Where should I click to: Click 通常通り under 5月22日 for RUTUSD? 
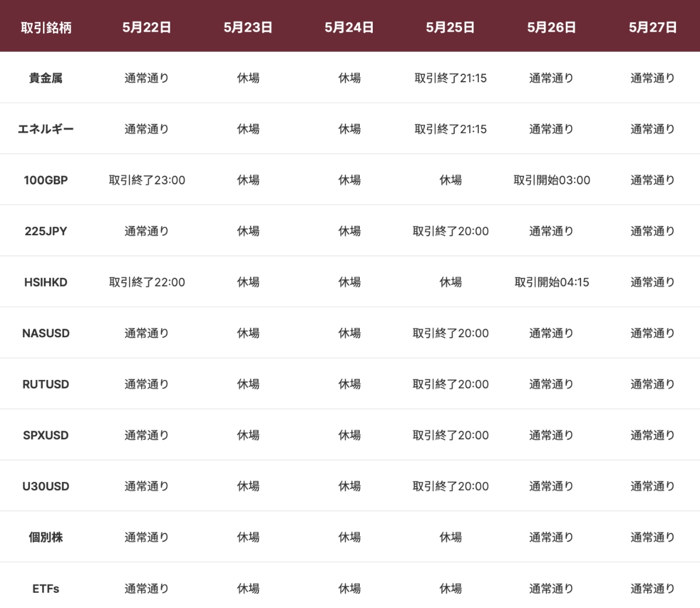click(147, 385)
